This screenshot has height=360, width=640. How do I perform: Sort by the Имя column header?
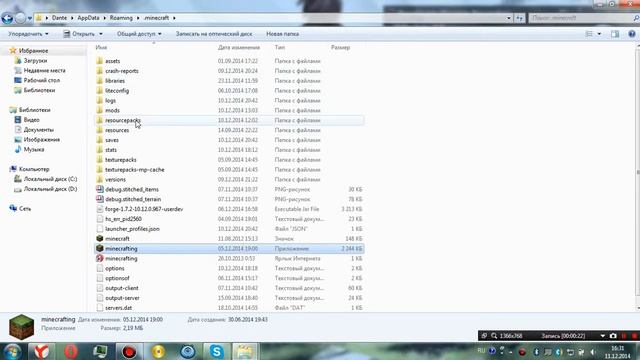click(101, 47)
